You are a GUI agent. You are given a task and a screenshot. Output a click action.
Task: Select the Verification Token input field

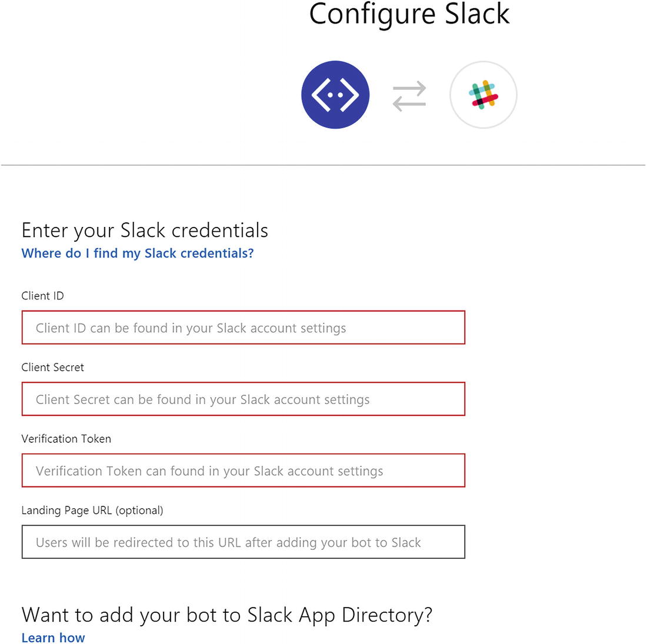(x=243, y=471)
